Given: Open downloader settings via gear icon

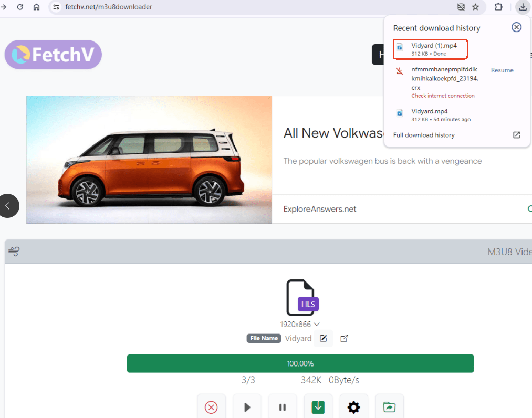Looking at the screenshot, I should (x=353, y=407).
